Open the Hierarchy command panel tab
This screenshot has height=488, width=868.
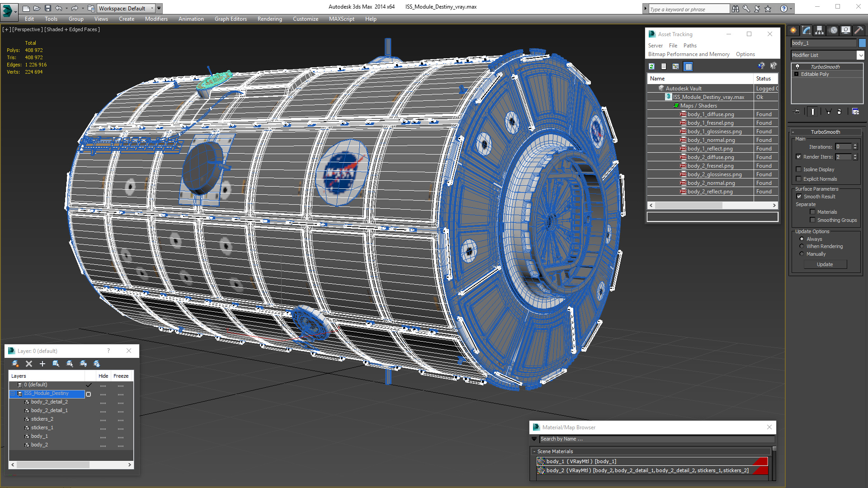tap(819, 30)
